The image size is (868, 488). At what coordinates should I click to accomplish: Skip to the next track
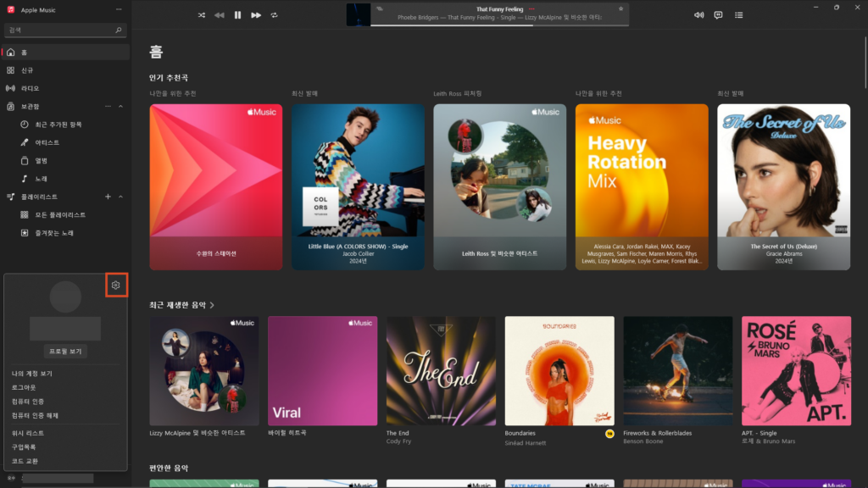coord(256,15)
